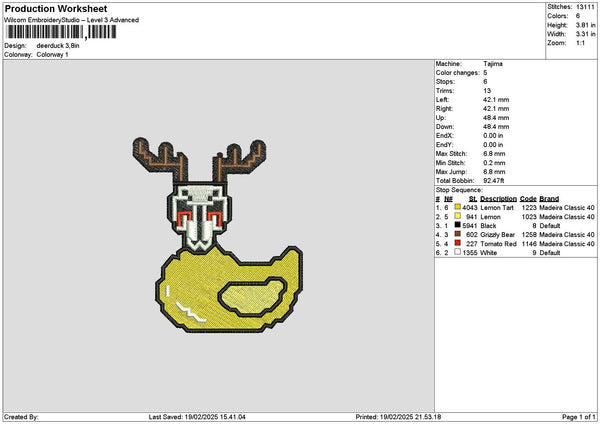Viewport: 600px width, 424px height.
Task: Click 'Madeira Classic 40' in the Lemon row
Action: [x=567, y=217]
